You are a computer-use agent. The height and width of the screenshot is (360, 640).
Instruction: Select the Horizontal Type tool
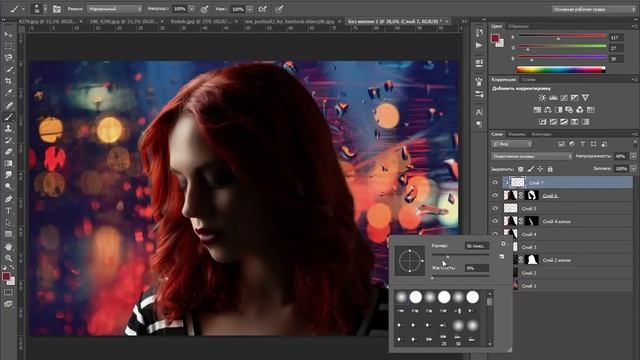(8, 211)
